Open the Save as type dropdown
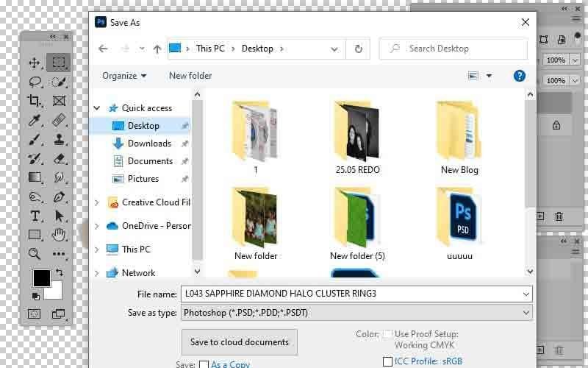The width and height of the screenshot is (588, 368). pyautogui.click(x=526, y=312)
